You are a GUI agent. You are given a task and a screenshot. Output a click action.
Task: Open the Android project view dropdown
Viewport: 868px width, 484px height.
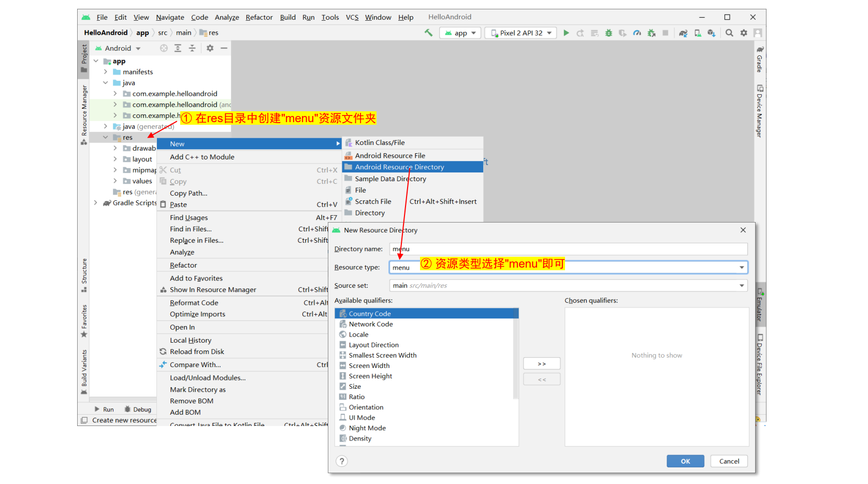118,48
